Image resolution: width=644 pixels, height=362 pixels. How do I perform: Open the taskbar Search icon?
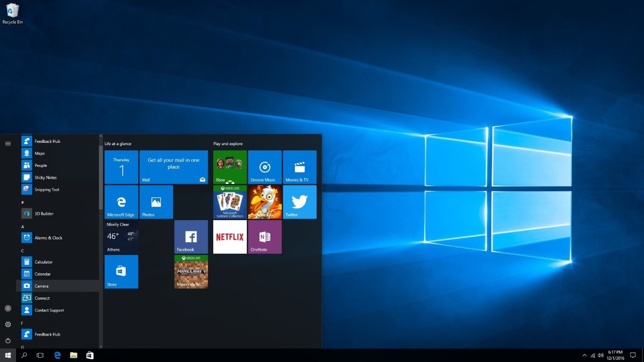click(25, 355)
